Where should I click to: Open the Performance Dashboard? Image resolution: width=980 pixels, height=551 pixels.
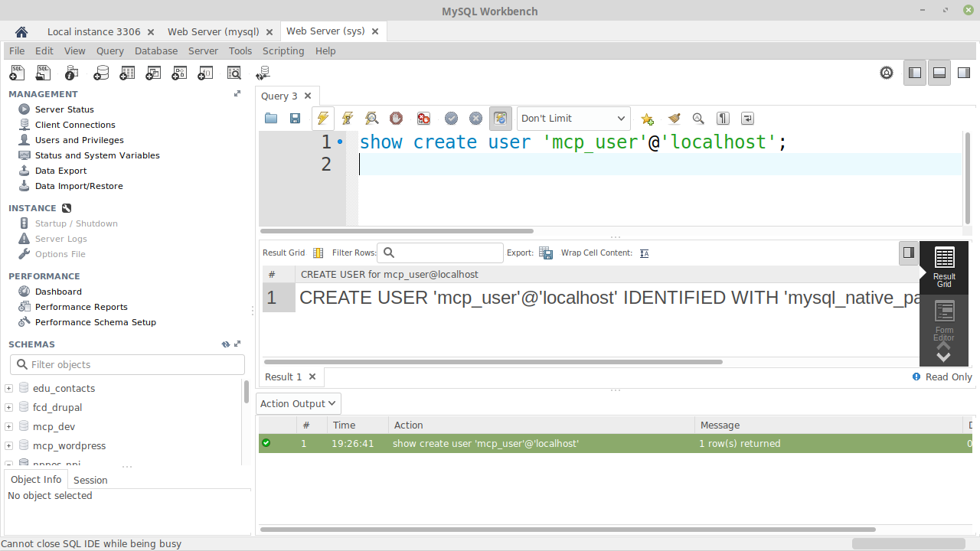point(58,292)
